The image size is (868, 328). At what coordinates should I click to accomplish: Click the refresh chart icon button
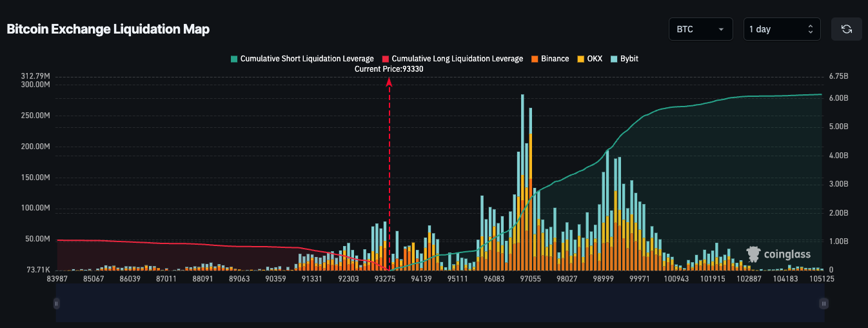[847, 29]
